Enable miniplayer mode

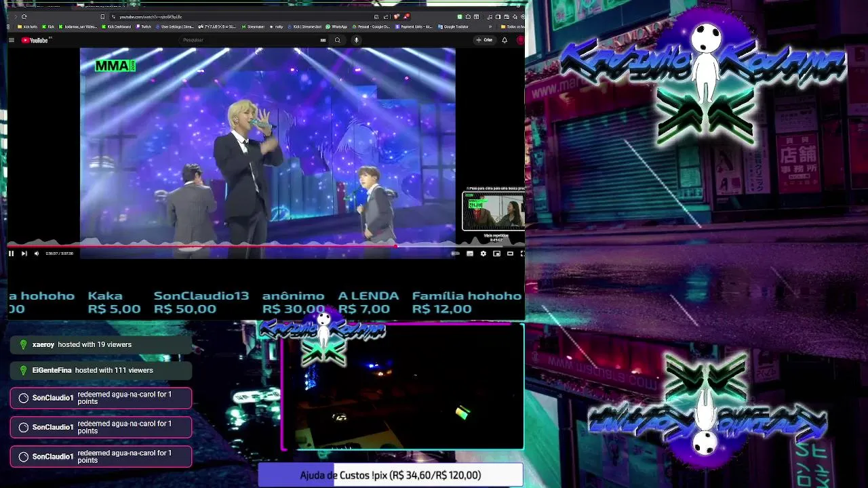click(x=497, y=253)
